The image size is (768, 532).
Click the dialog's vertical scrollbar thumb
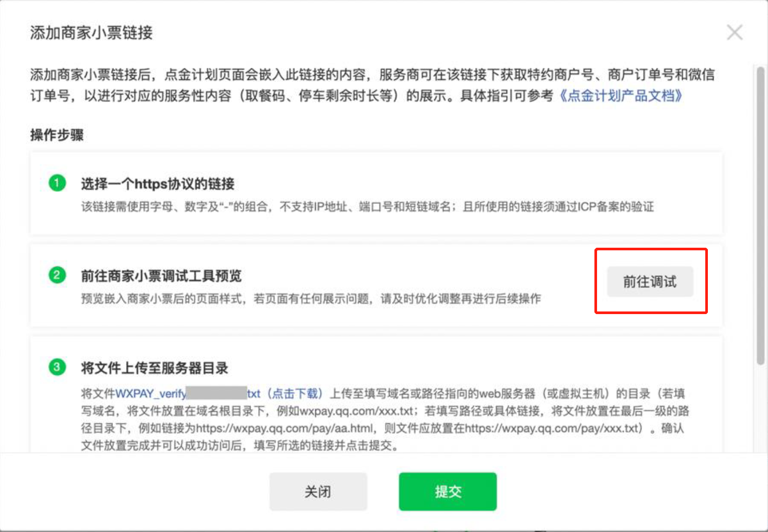pyautogui.click(x=760, y=215)
